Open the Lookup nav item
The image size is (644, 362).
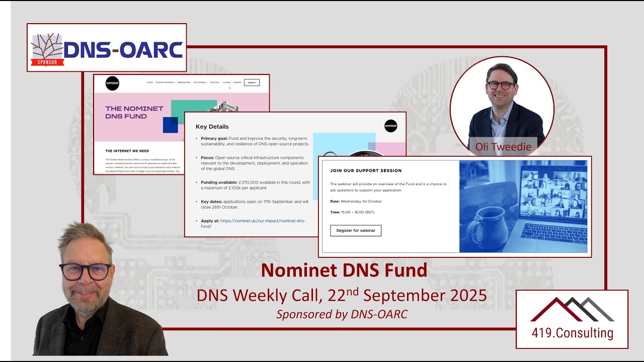tap(226, 82)
